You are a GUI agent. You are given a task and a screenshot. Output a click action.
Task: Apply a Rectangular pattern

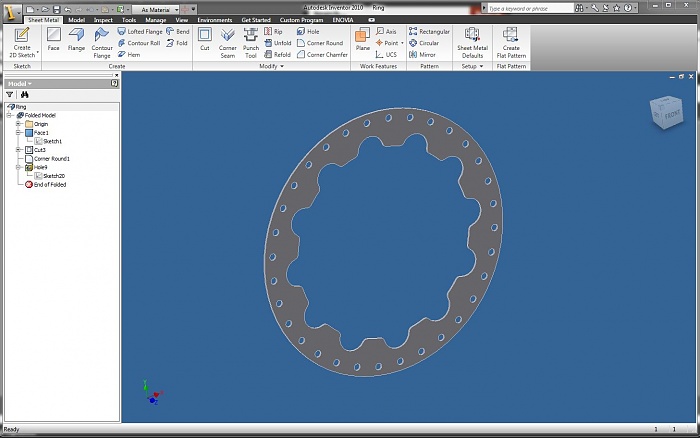coord(429,31)
